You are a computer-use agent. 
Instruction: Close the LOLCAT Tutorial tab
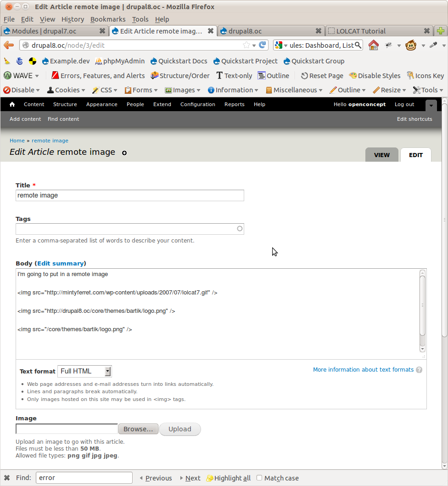(426, 31)
